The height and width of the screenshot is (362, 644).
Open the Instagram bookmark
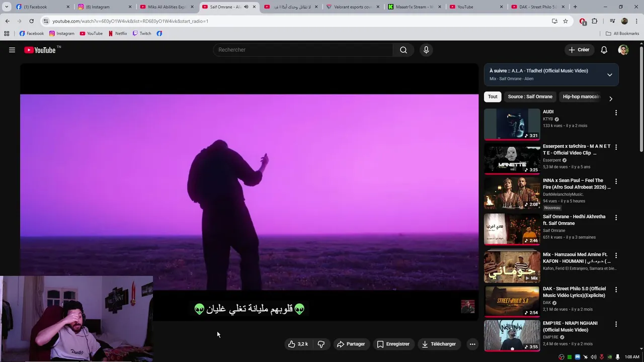click(62, 34)
